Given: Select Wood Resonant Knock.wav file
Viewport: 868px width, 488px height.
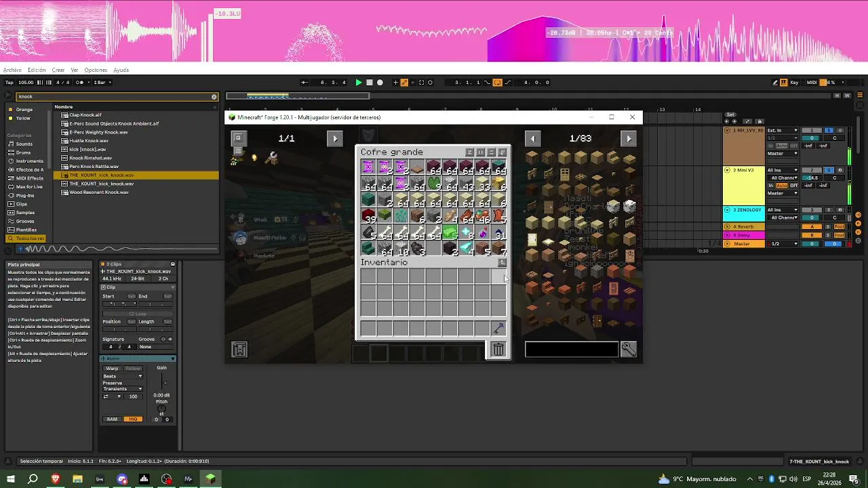Looking at the screenshot, I should pos(99,192).
